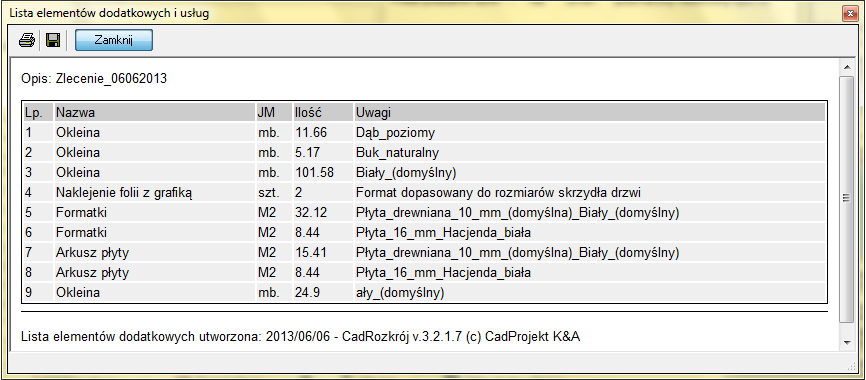Click the Zamknij button
Screen dimensions: 866x380
coord(114,40)
